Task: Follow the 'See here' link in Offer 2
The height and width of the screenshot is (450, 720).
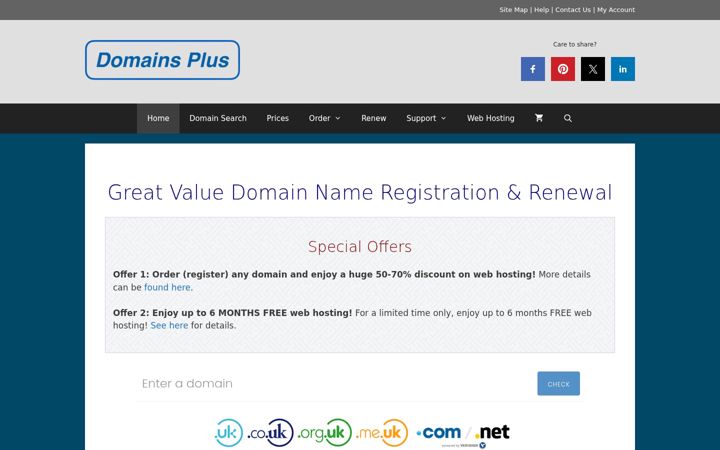Action: coord(169,326)
